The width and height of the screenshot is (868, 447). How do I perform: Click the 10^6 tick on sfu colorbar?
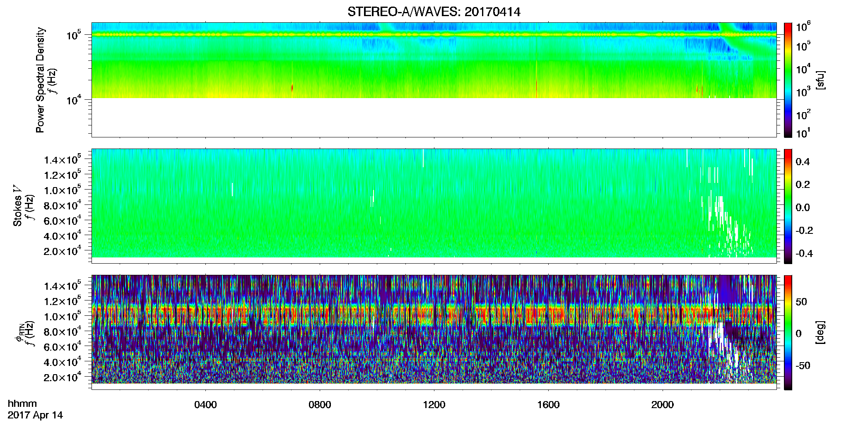[803, 27]
